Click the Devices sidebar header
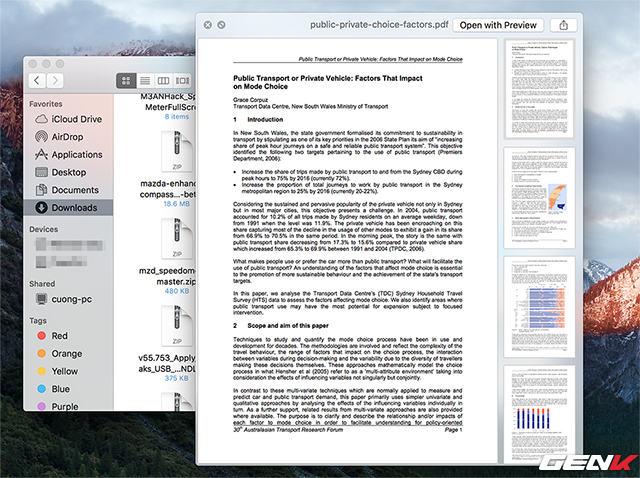The image size is (640, 478). click(x=43, y=229)
